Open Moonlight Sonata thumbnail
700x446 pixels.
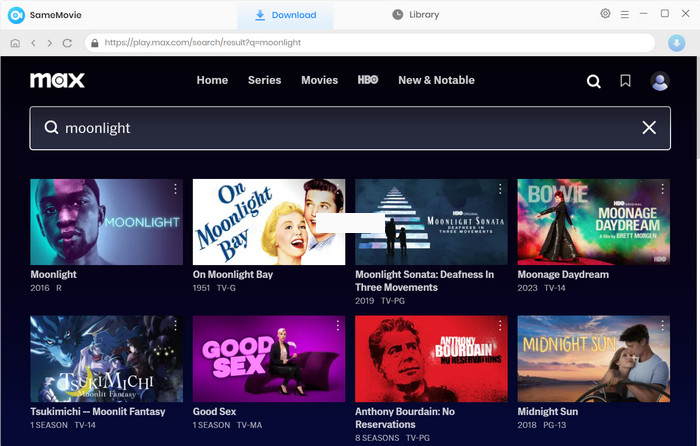(431, 222)
